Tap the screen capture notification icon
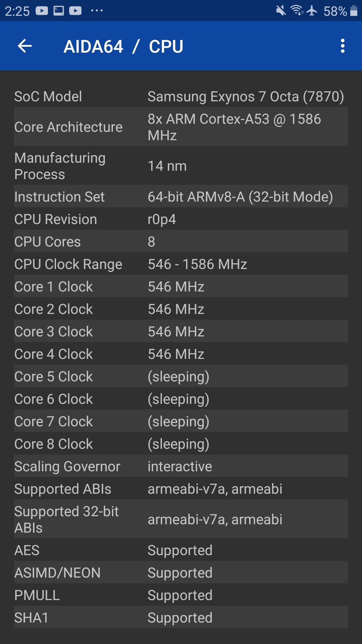Image resolution: width=362 pixels, height=644 pixels. click(x=59, y=11)
